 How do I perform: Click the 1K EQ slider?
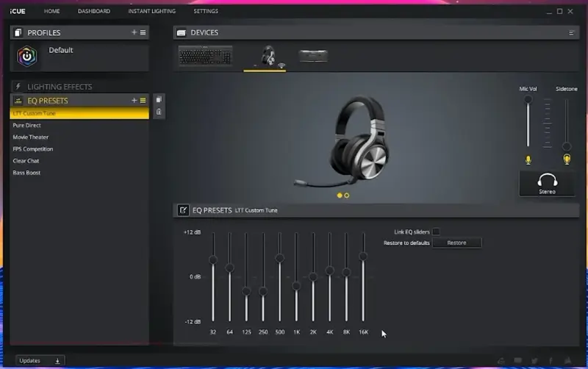click(296, 286)
